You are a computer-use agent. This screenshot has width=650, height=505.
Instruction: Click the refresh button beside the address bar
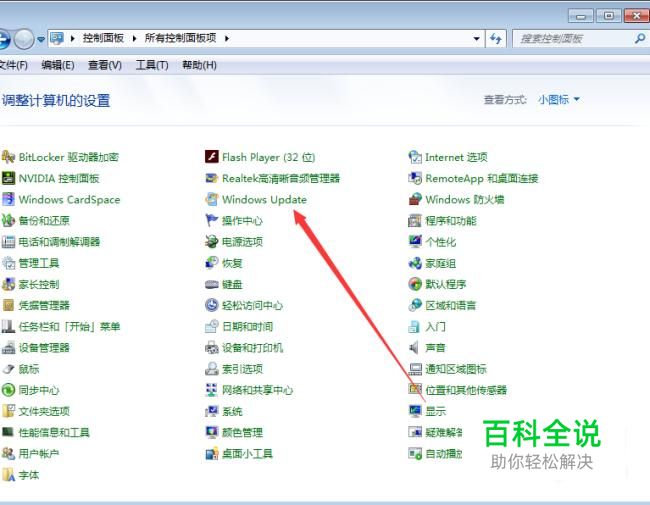(x=496, y=39)
